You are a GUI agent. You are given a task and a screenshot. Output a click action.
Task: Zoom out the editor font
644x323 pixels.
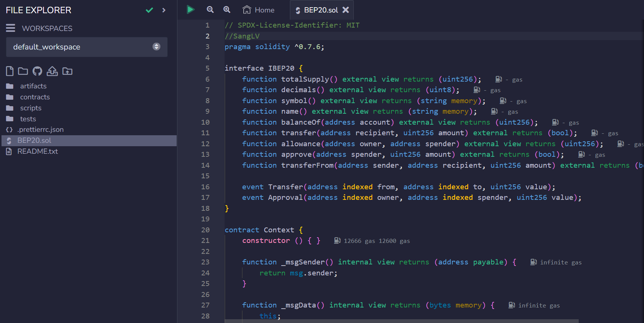coord(210,9)
